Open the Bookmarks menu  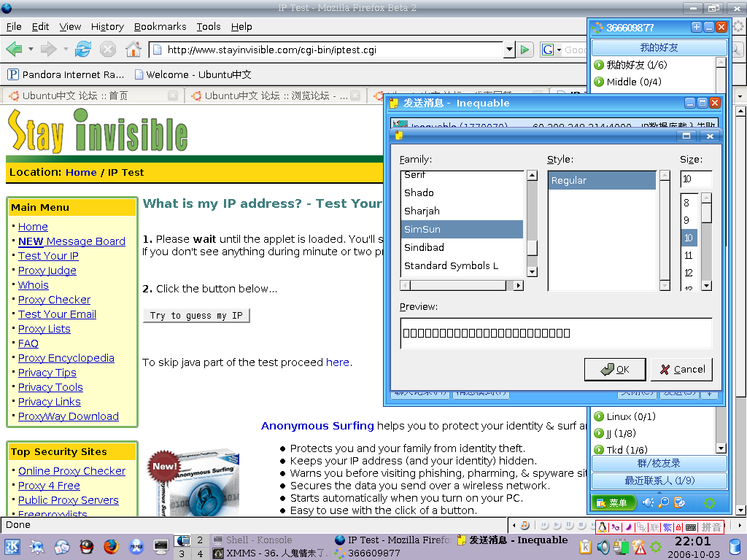pyautogui.click(x=160, y=27)
